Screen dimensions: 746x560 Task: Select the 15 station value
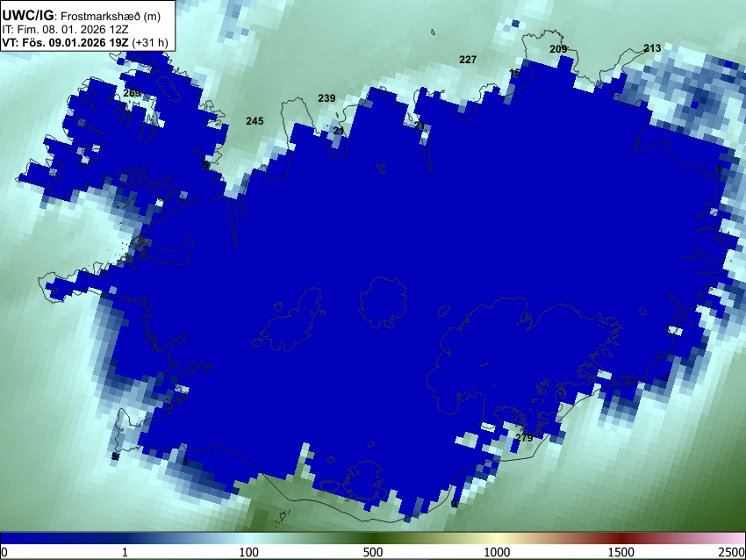pos(514,73)
